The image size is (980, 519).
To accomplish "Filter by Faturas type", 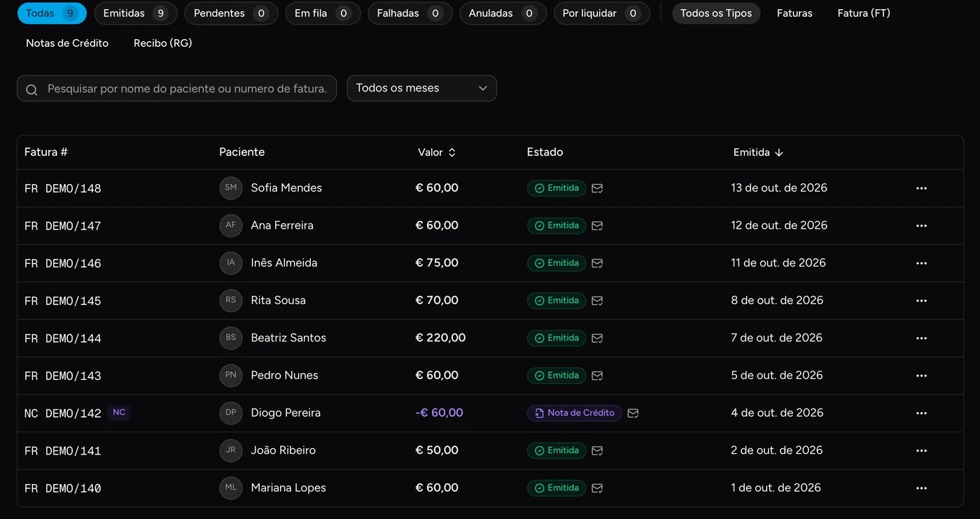I will 794,13.
